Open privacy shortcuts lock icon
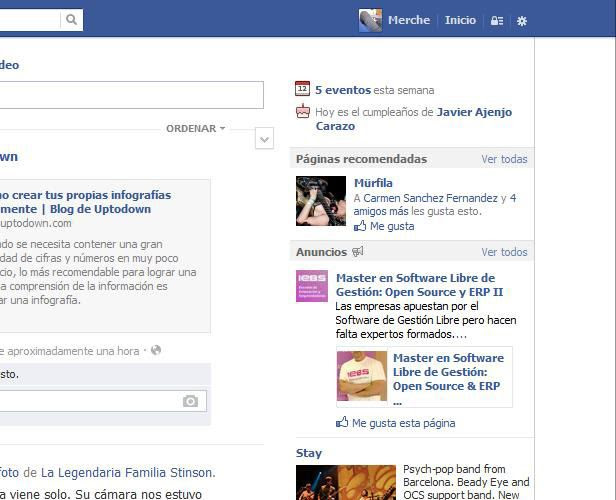 pyautogui.click(x=497, y=21)
